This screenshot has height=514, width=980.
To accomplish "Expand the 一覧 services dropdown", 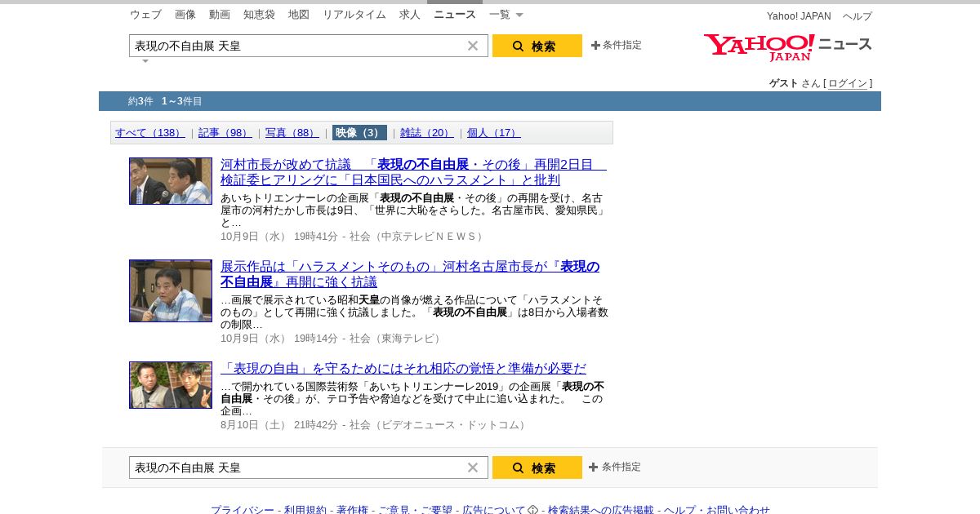I will point(506,15).
